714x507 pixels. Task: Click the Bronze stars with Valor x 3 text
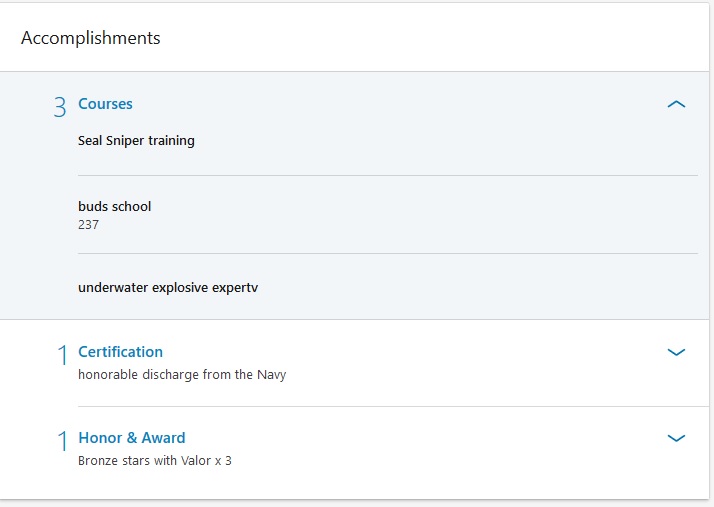point(154,461)
